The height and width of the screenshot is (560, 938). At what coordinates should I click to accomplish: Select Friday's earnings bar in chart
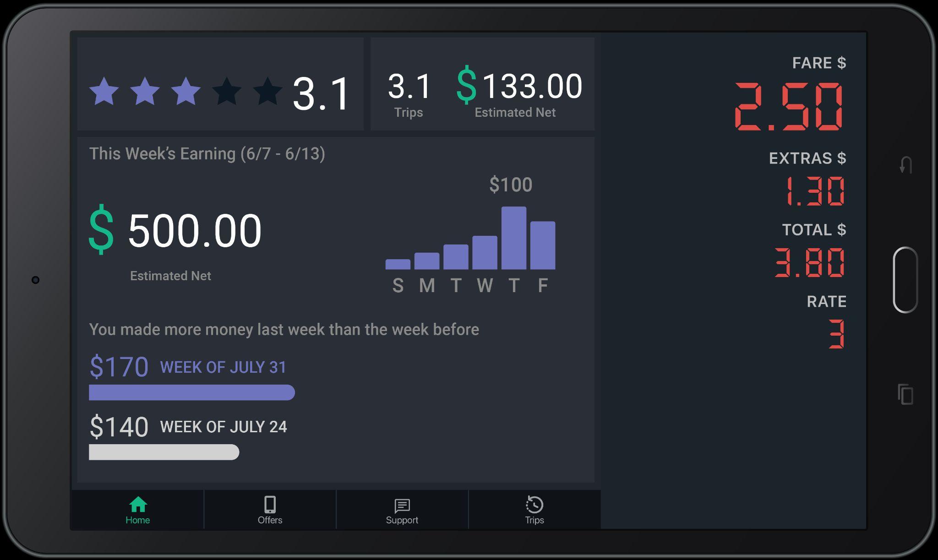[543, 246]
